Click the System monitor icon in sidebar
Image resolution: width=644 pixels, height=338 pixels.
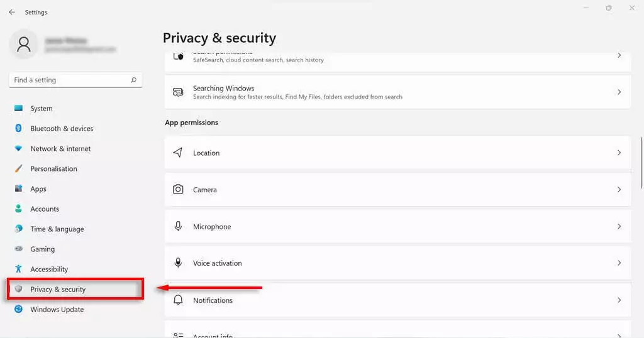pos(18,109)
